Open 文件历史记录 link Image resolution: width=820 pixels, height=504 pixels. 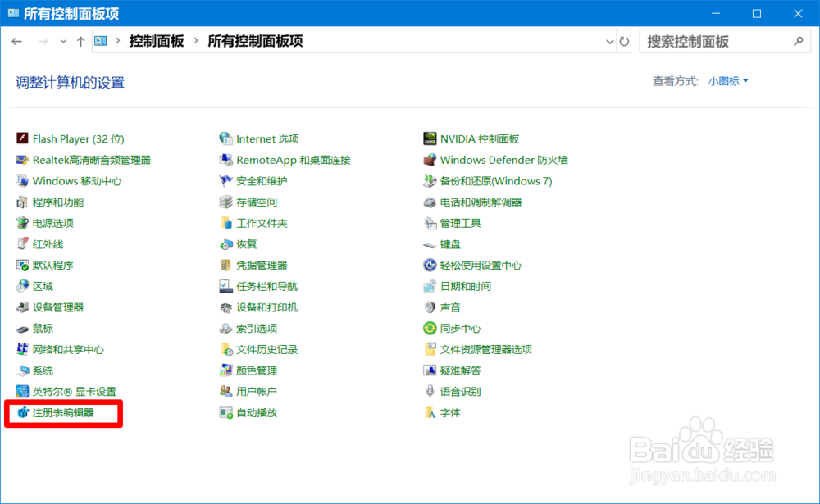[x=266, y=349]
